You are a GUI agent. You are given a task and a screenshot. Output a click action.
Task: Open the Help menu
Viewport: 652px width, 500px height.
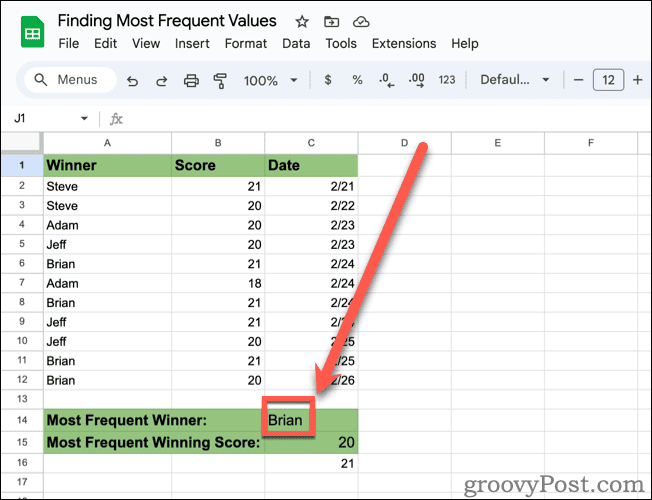tap(465, 43)
